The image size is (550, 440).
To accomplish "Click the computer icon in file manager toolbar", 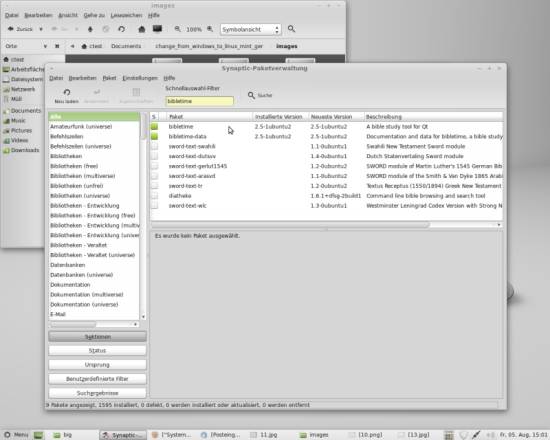I will tap(157, 29).
